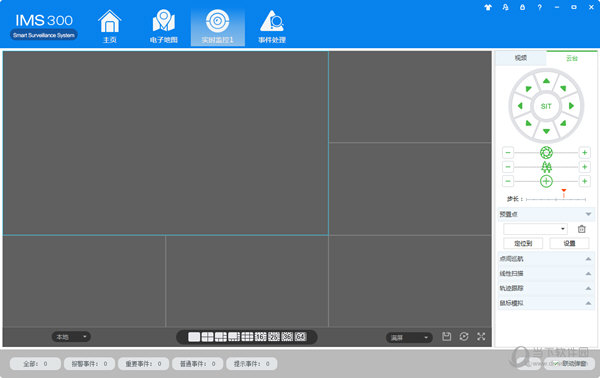This screenshot has width=600, height=378.
Task: Click the save layout floppy icon
Action: (x=447, y=337)
